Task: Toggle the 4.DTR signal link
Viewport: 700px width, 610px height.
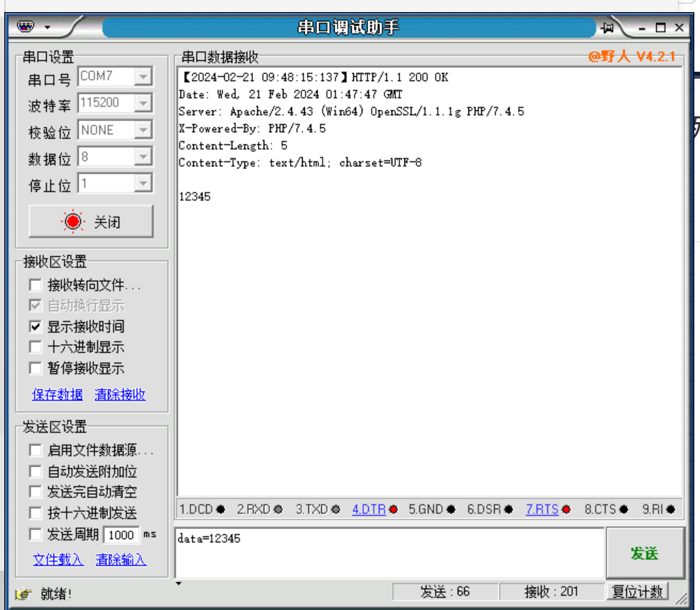Action: (x=369, y=509)
